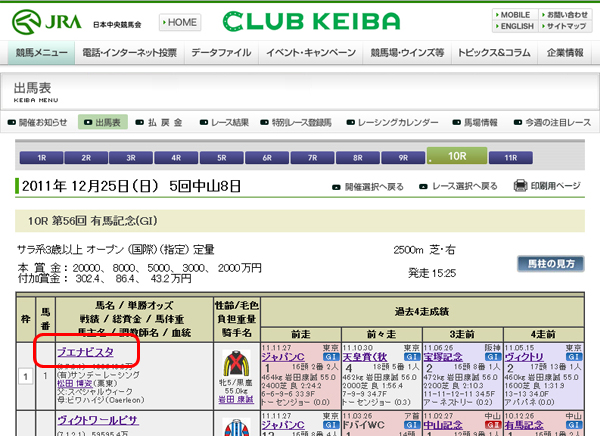Open the お問い合わせ link
The height and width of the screenshot is (436, 600).
[x=565, y=15]
